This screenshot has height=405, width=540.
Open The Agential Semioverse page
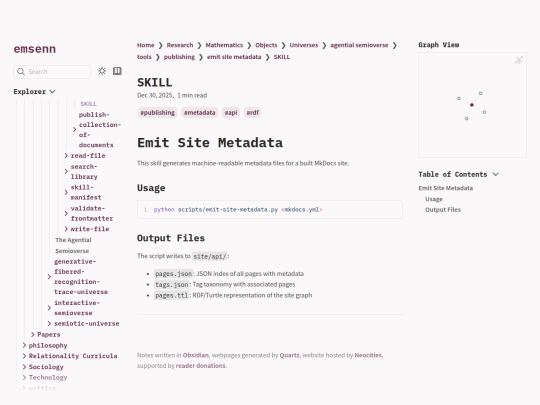click(73, 245)
